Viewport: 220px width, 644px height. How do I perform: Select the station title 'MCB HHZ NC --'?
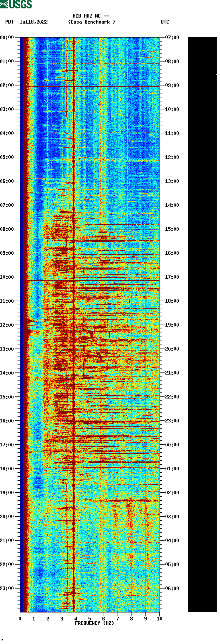tap(91, 16)
